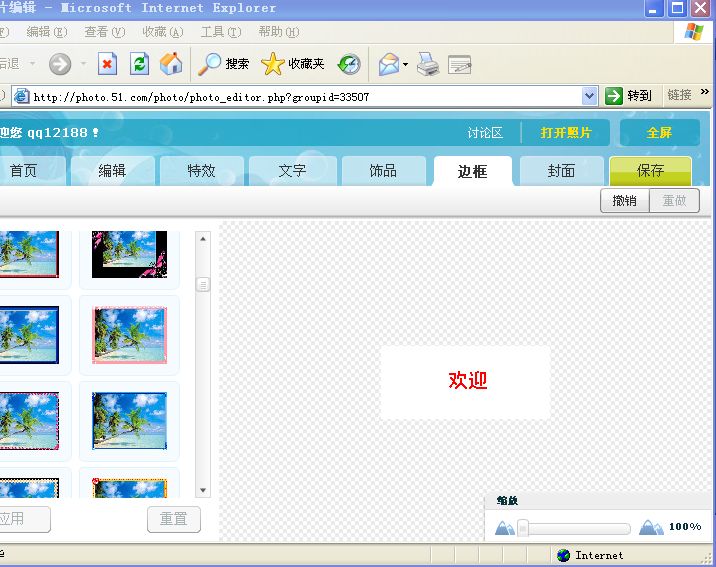Select the orange dotted frame thumbnail
Image resolution: width=716 pixels, height=567 pixels.
pyautogui.click(x=129, y=487)
